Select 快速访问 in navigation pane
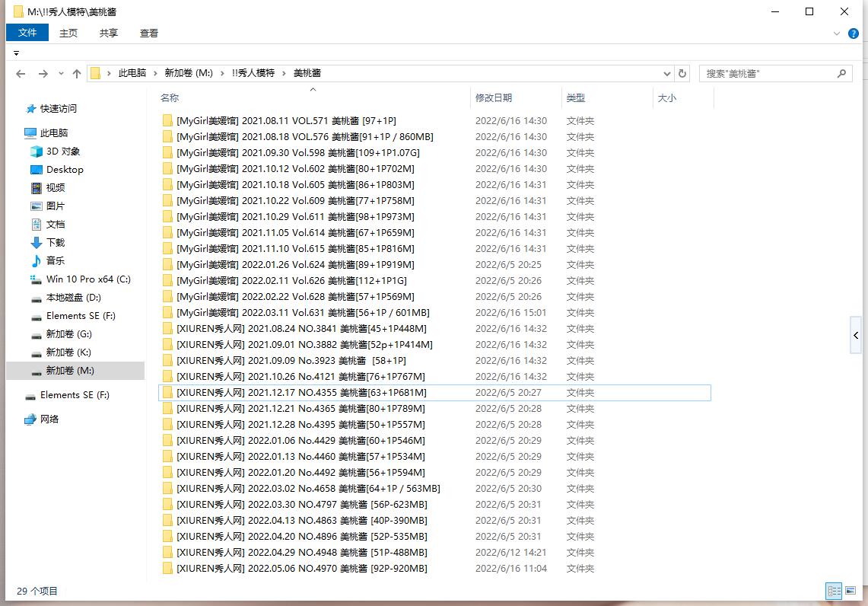868x606 pixels. click(58, 109)
